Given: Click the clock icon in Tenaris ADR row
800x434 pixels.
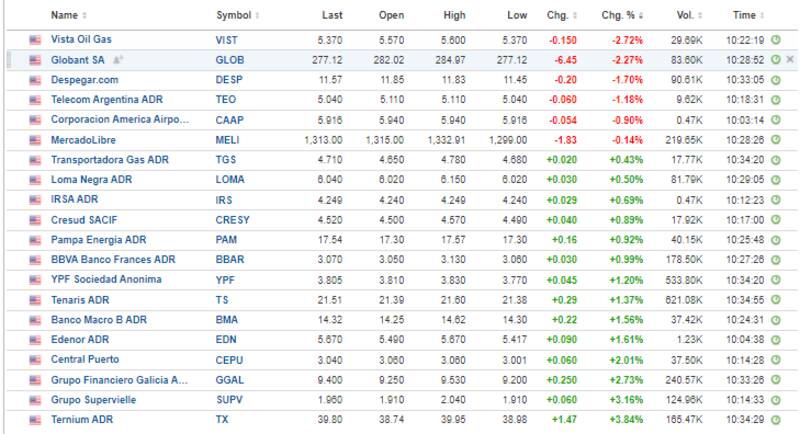Looking at the screenshot, I should pyautogui.click(x=776, y=299).
